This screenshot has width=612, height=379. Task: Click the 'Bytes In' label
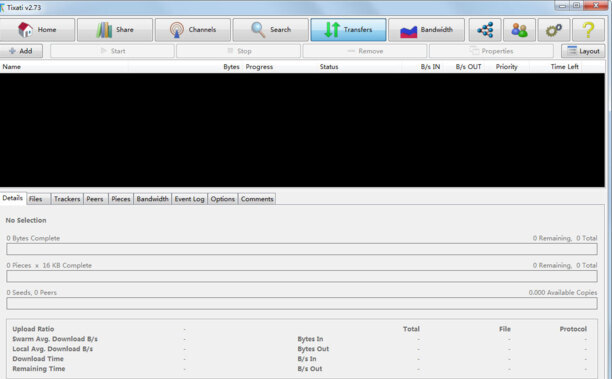click(x=310, y=339)
